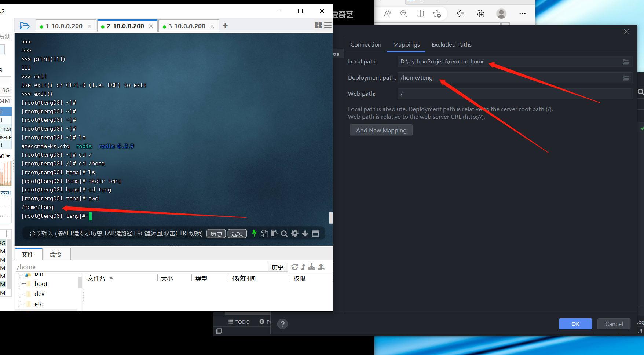644x355 pixels.
Task: Refresh the remote file list
Action: coord(294,267)
